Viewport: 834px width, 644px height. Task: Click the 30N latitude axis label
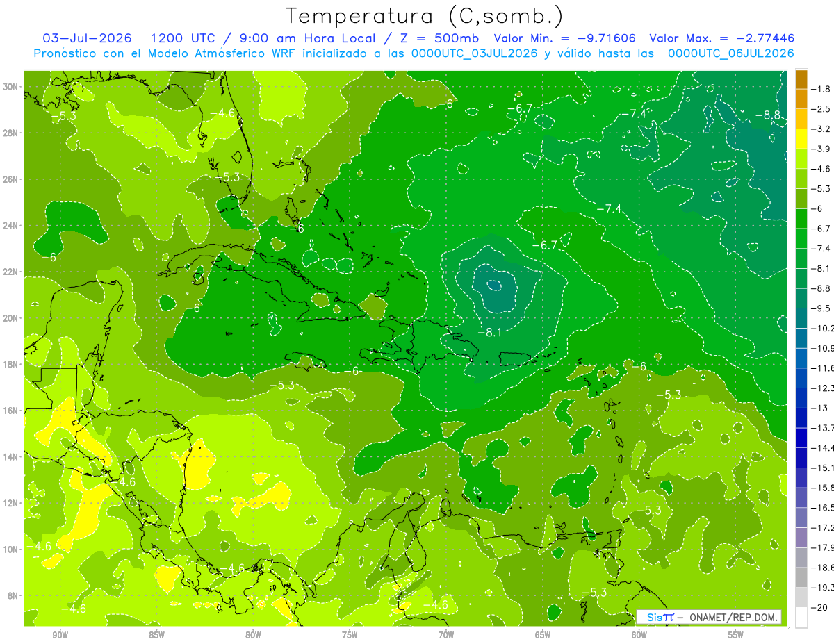[x=12, y=87]
